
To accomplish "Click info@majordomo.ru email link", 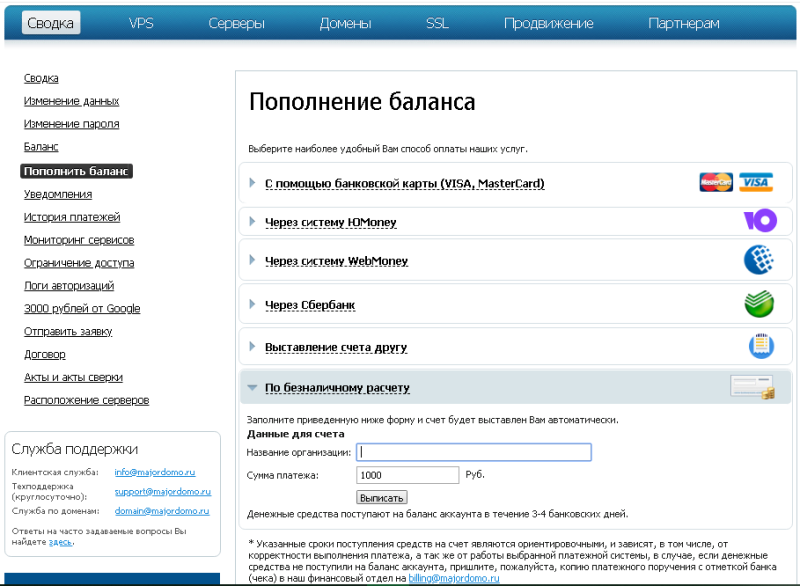I will click(155, 472).
